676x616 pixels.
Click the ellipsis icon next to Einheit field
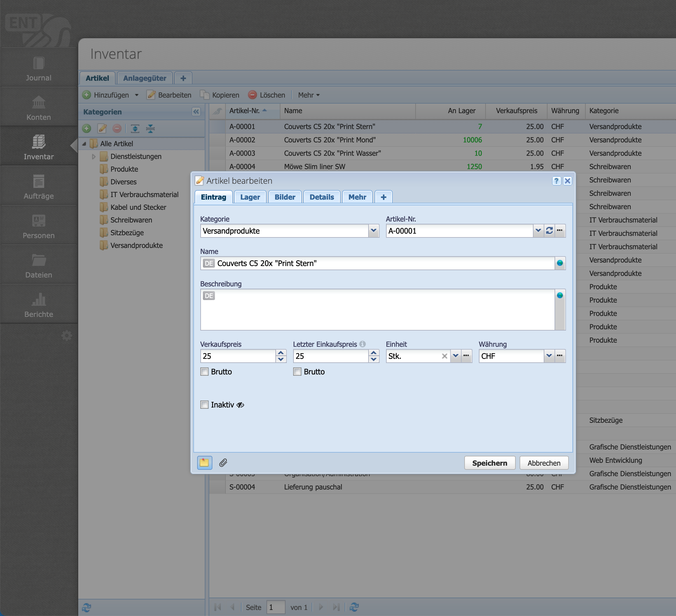tap(466, 356)
